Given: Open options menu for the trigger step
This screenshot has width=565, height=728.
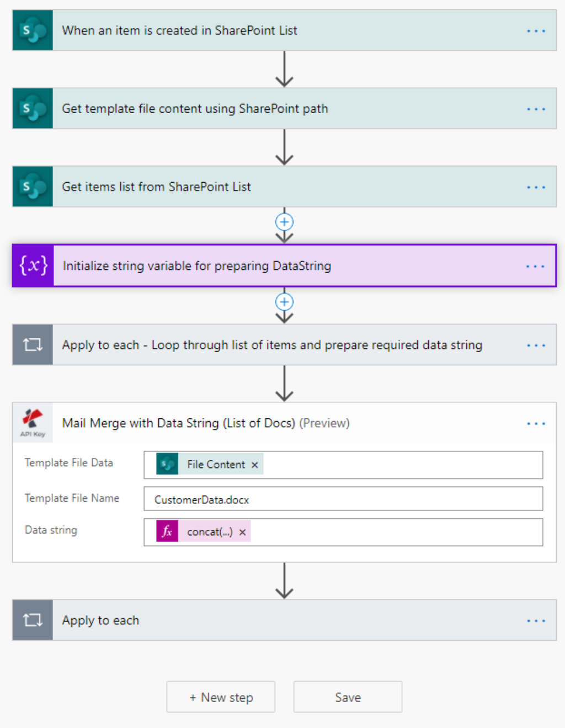Looking at the screenshot, I should point(536,31).
